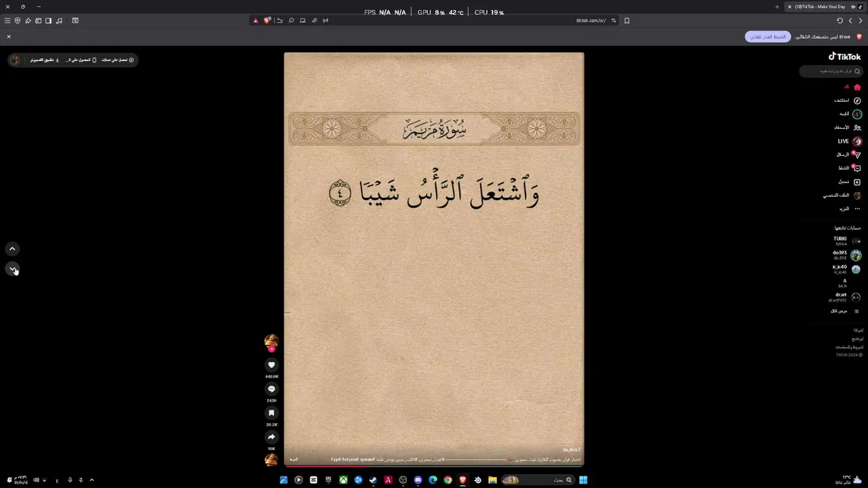Open the More three-dots menu in sidebar

point(849,209)
